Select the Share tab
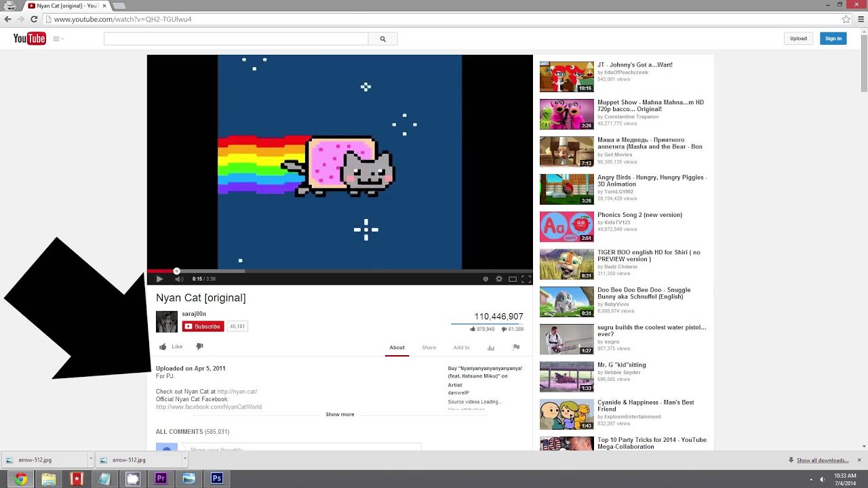868x488 pixels. 429,347
